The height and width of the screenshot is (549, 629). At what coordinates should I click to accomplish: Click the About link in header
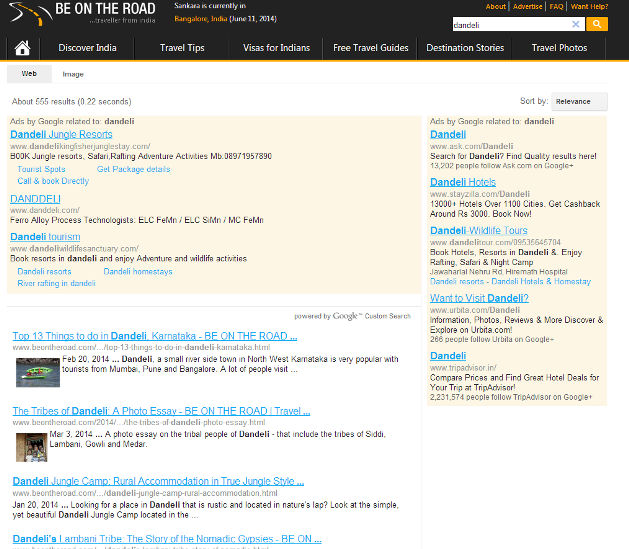pos(496,6)
